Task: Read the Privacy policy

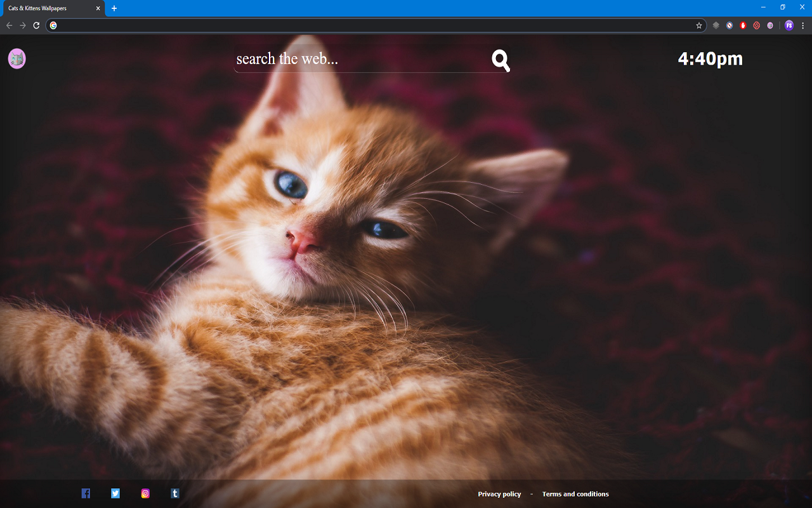Action: tap(499, 493)
